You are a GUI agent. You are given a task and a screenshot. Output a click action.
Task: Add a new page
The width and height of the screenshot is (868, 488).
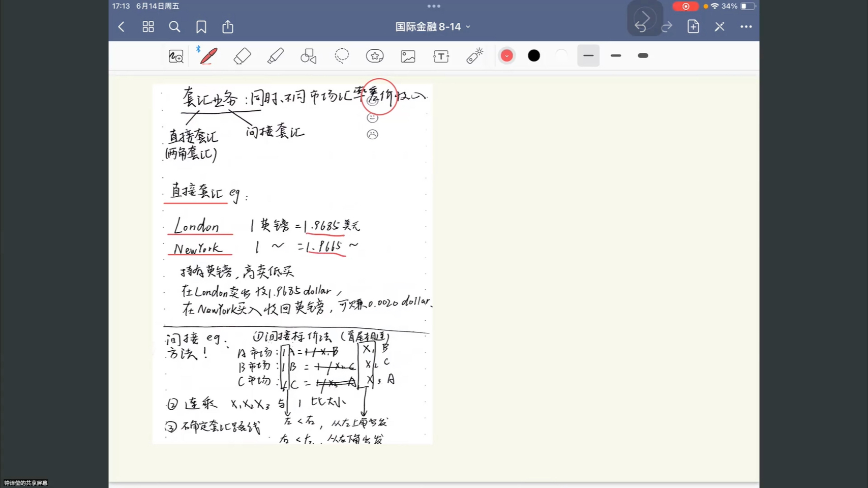click(x=693, y=26)
